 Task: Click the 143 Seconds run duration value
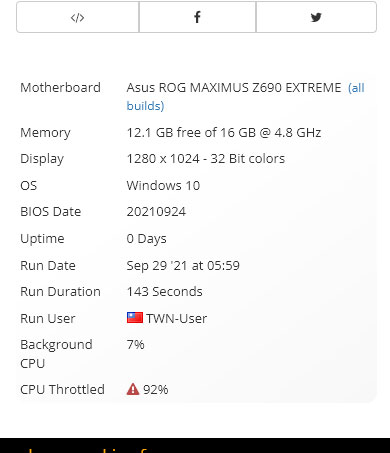click(x=164, y=292)
